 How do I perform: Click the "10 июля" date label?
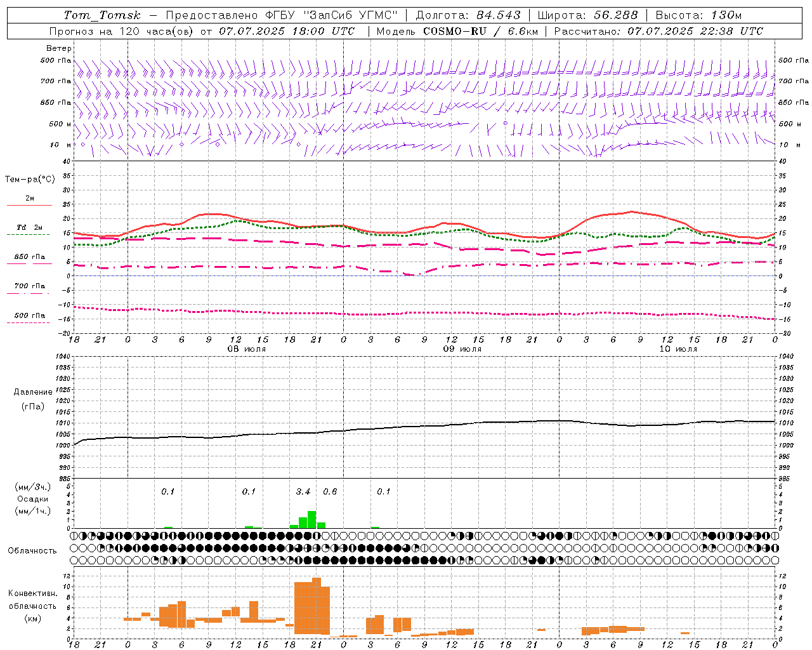click(x=678, y=349)
